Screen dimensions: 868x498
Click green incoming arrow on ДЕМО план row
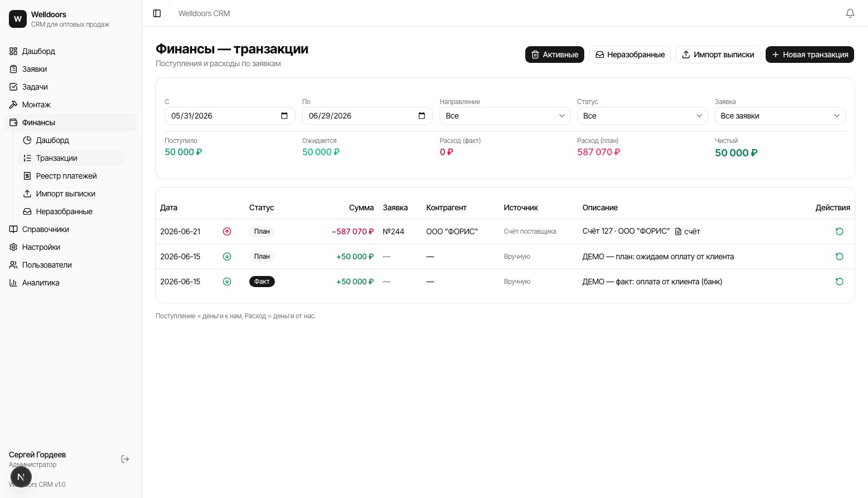point(227,257)
